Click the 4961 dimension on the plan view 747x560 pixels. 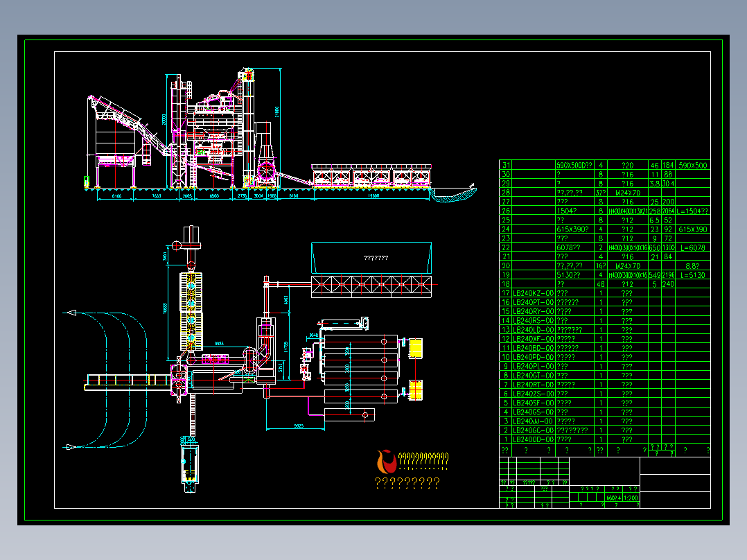[x=285, y=300]
